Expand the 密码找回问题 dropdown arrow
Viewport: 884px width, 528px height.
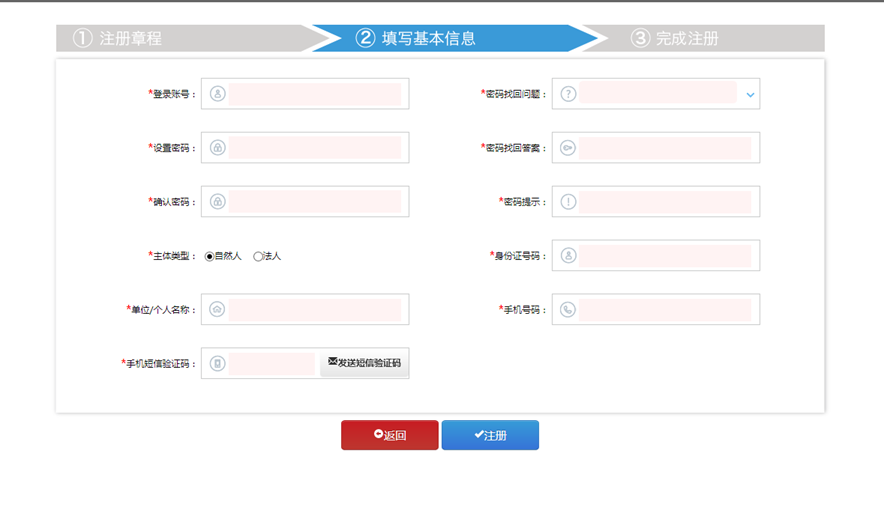pyautogui.click(x=750, y=95)
